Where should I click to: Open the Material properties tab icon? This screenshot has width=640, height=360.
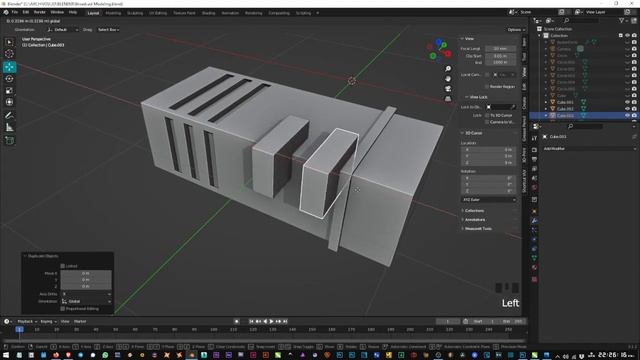(x=534, y=267)
